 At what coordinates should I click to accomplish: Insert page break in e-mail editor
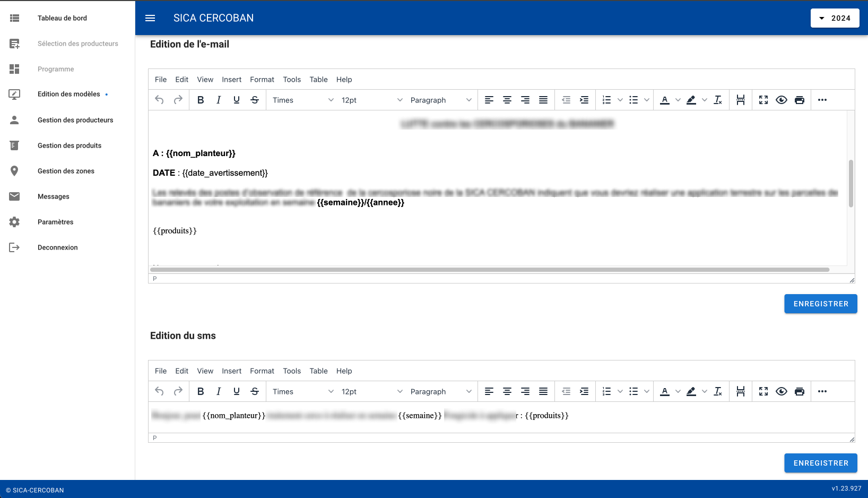[741, 100]
